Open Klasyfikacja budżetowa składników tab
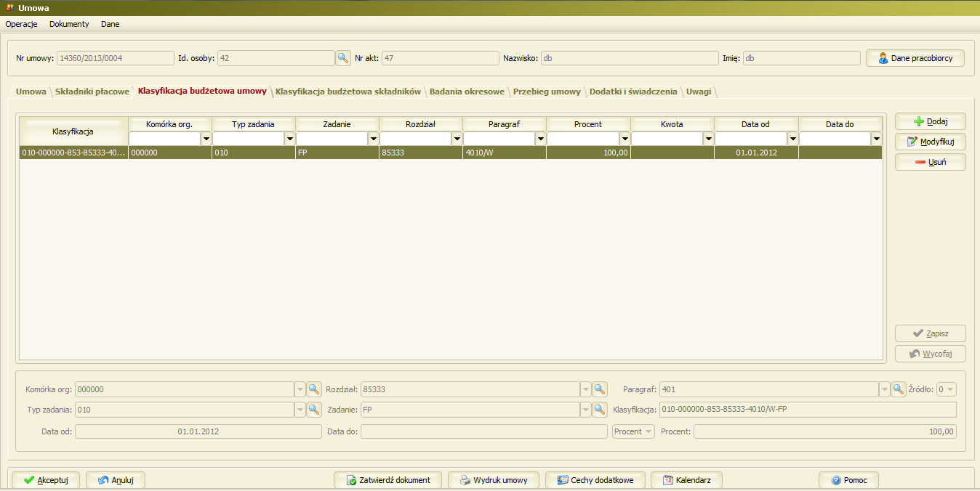The height and width of the screenshot is (491, 980). pyautogui.click(x=348, y=92)
